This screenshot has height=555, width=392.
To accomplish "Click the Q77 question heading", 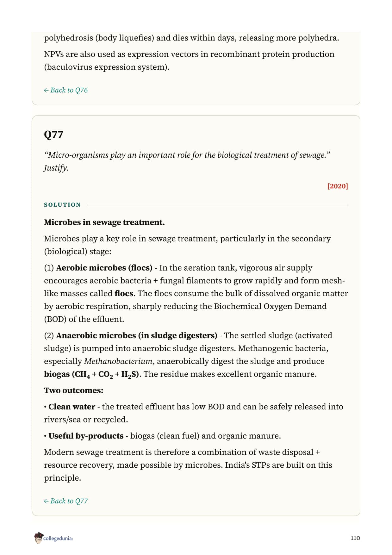I will pos(53,134).
